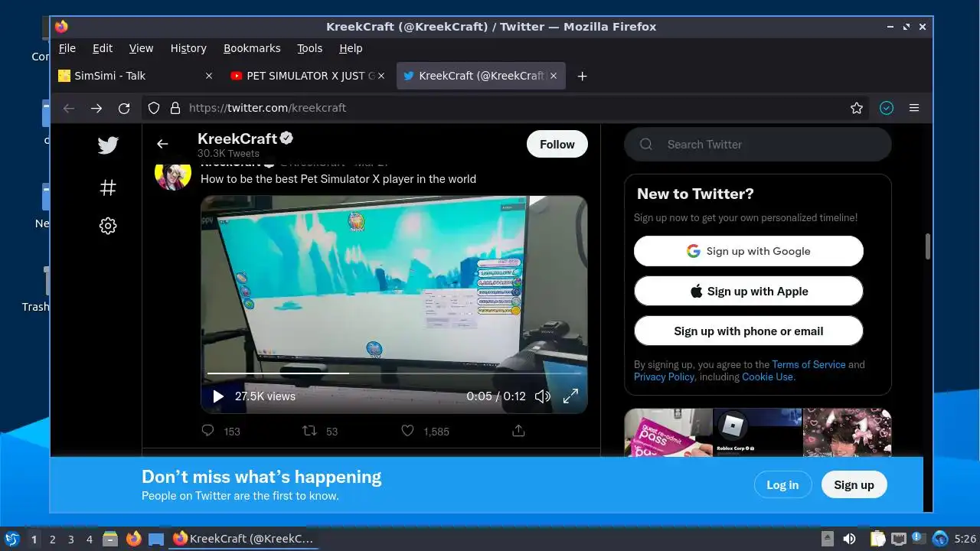Screen dimensions: 980x551
Task: Click the teal circular extension icon in toolbar
Action: (x=887, y=108)
